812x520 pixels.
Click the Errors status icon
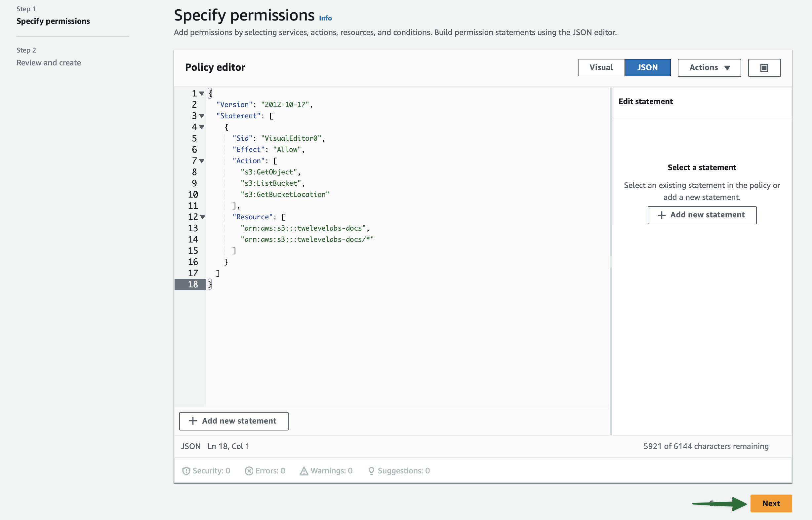point(249,471)
